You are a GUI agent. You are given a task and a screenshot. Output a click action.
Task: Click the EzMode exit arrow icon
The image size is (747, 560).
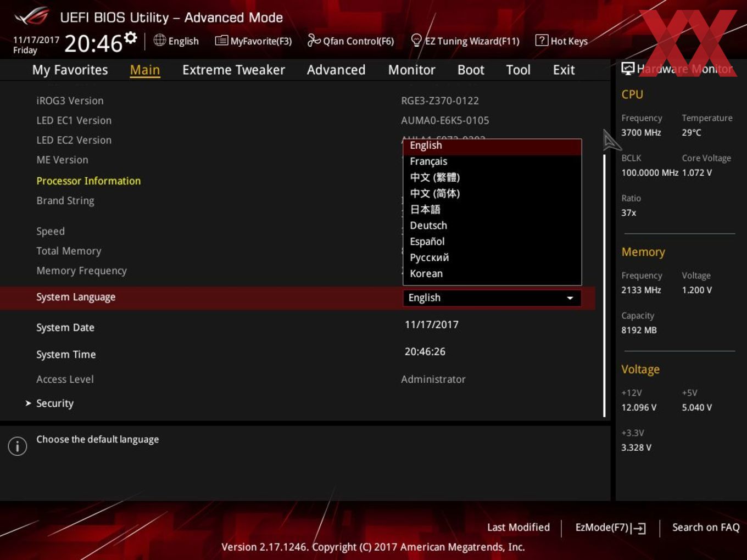coord(638,528)
